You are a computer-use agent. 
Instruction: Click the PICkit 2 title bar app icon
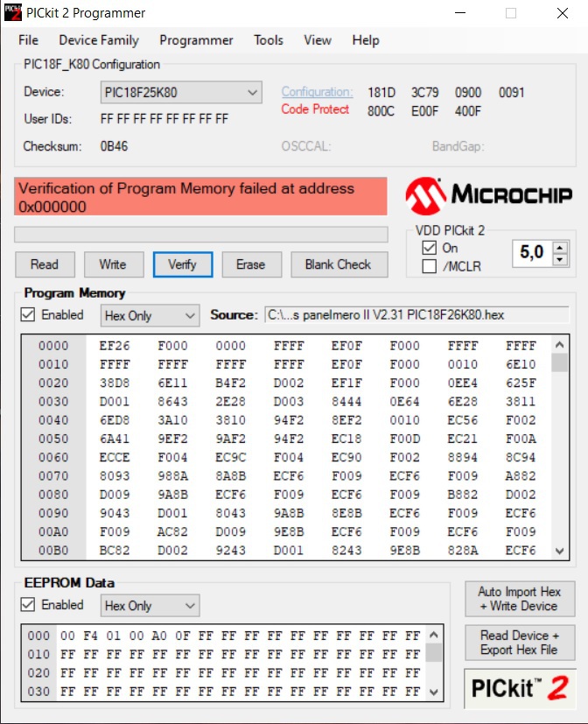[13, 12]
